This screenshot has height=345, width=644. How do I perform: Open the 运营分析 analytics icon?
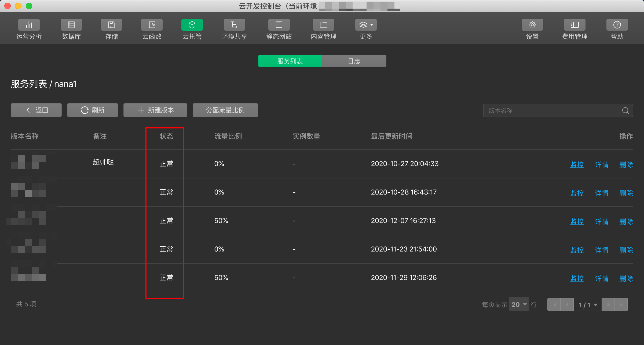pyautogui.click(x=29, y=25)
